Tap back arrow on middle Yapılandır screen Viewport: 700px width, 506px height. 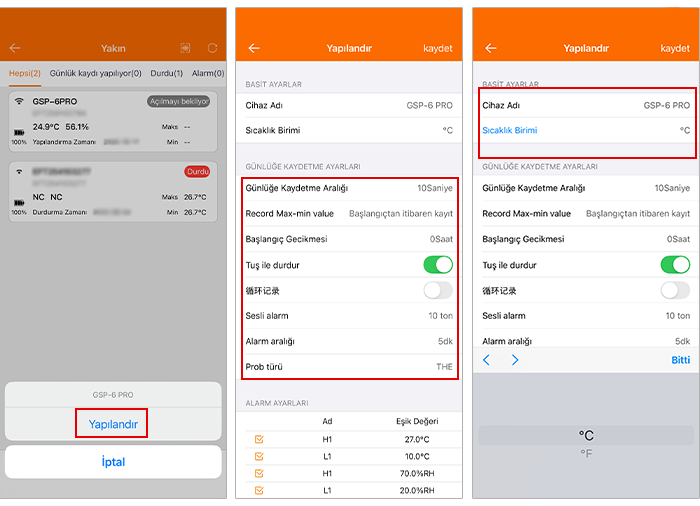click(x=254, y=48)
